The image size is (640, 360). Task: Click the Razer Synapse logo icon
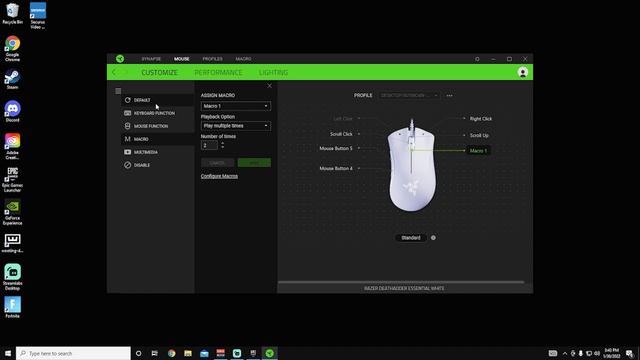point(120,59)
